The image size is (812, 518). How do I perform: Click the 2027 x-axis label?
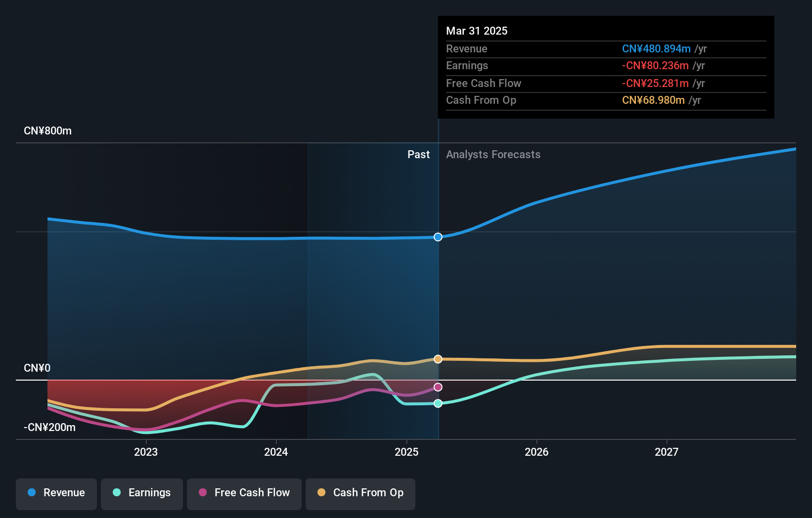(x=667, y=452)
